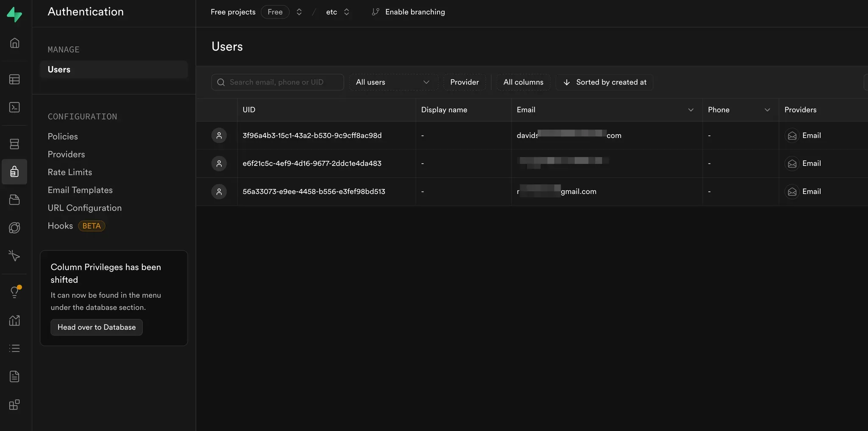
Task: Click the git branch icon beside Enable branching
Action: (376, 12)
